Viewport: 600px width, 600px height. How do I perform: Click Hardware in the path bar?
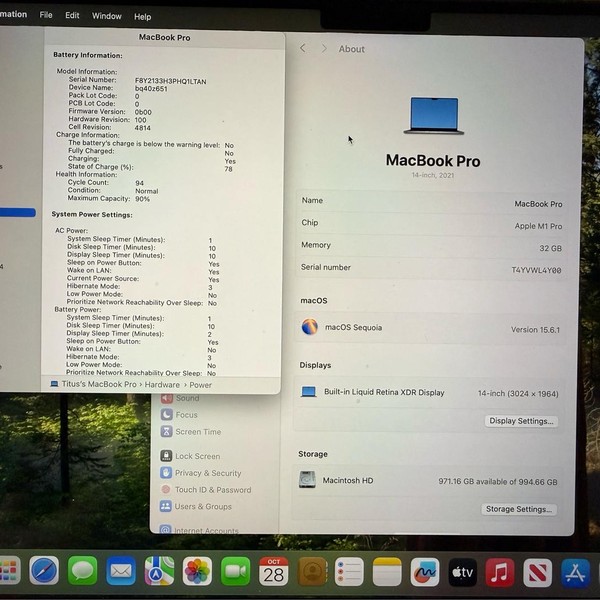(162, 385)
